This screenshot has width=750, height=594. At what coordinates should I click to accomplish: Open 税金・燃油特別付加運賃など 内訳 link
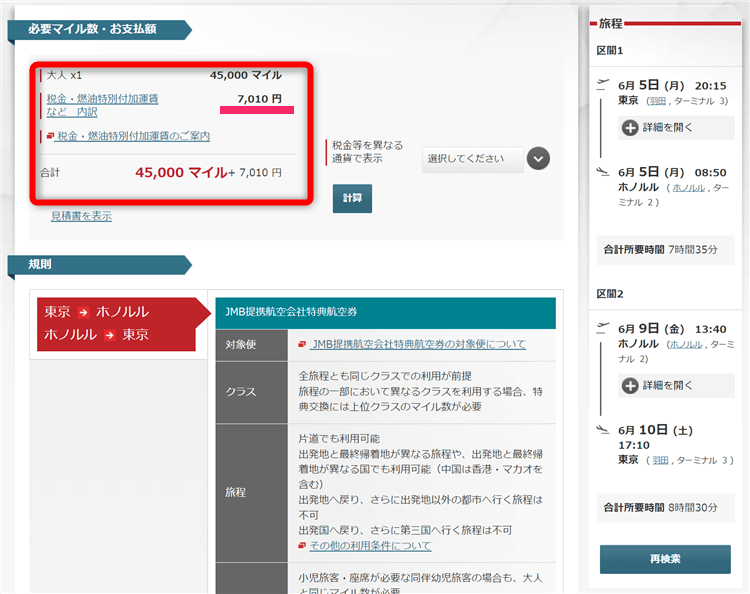[101, 105]
